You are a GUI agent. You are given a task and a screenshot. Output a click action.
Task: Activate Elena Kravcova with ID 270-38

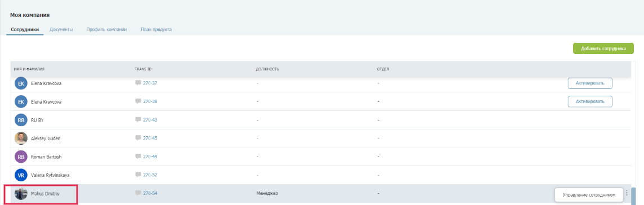pos(590,101)
